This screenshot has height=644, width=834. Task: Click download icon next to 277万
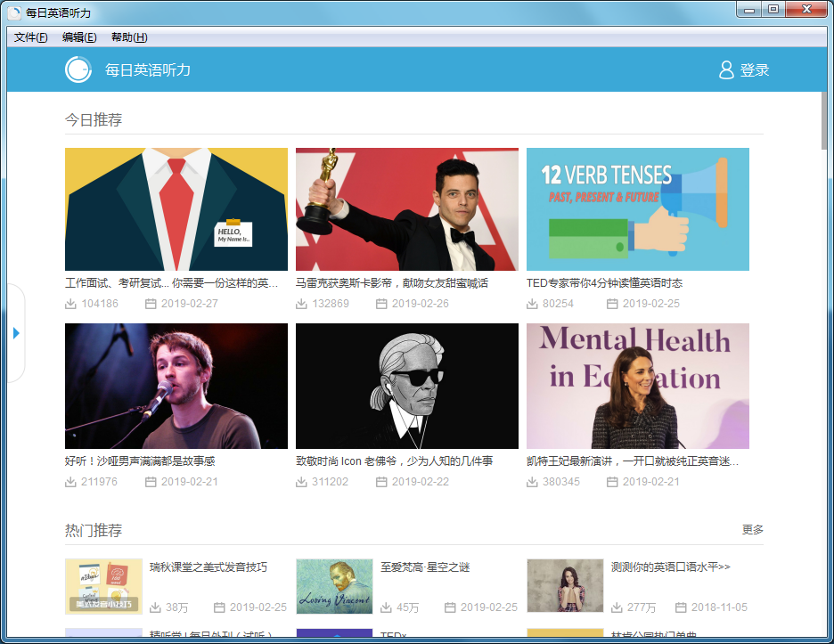click(617, 607)
